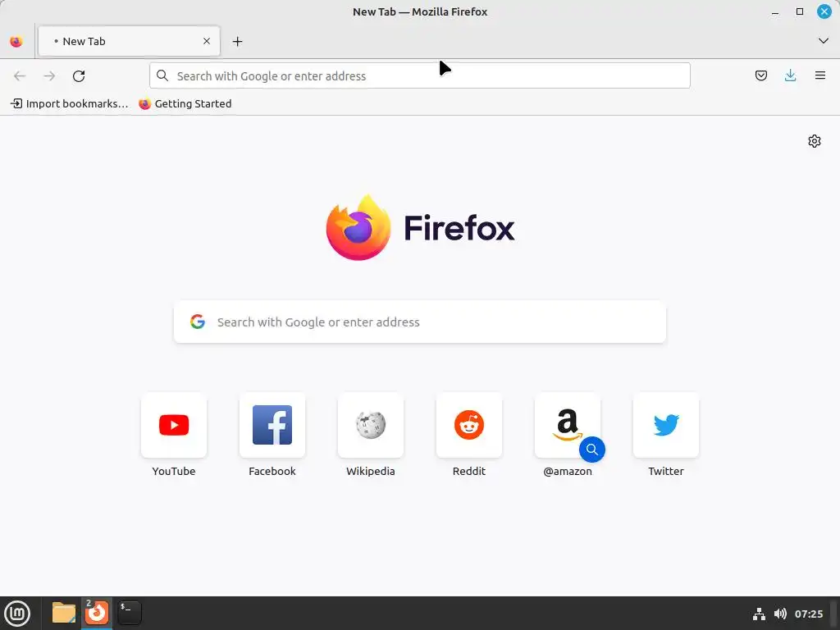Open the Reddit shortcut tile
This screenshot has width=840, height=630.
click(x=469, y=425)
